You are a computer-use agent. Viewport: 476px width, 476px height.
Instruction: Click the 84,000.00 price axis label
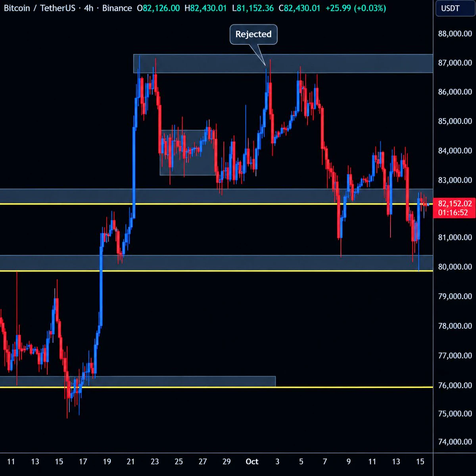[455, 151]
